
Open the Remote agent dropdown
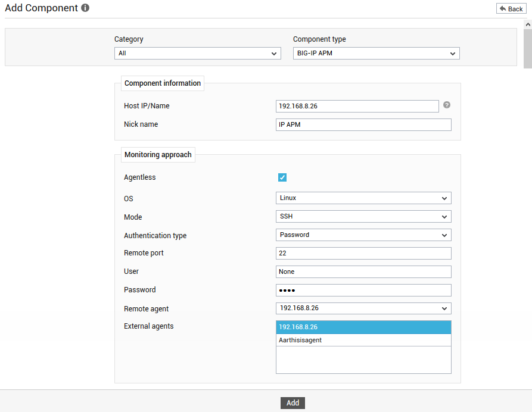pos(363,308)
